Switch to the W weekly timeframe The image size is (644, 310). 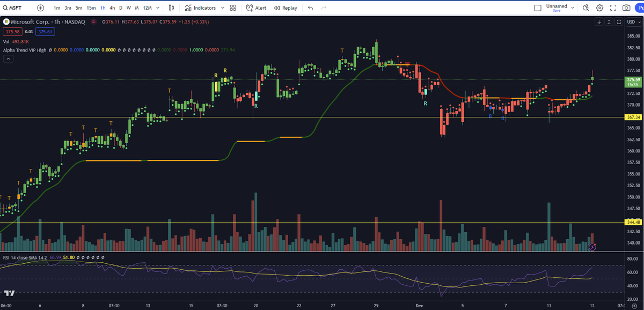click(129, 8)
